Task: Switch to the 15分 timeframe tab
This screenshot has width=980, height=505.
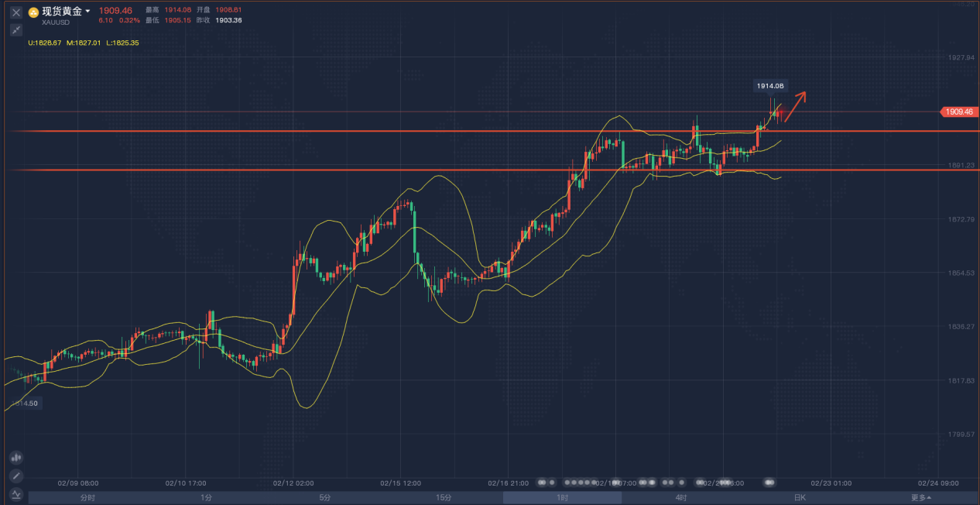Action: point(444,497)
